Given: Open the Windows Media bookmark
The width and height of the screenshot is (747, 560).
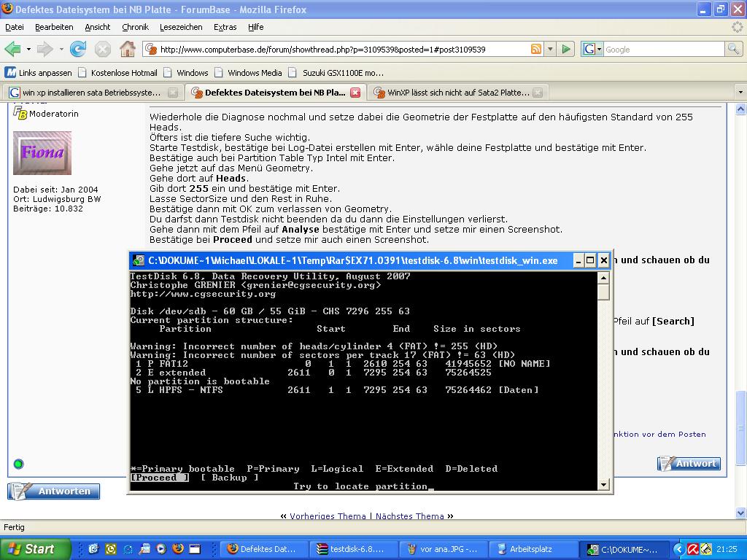Looking at the screenshot, I should 249,73.
